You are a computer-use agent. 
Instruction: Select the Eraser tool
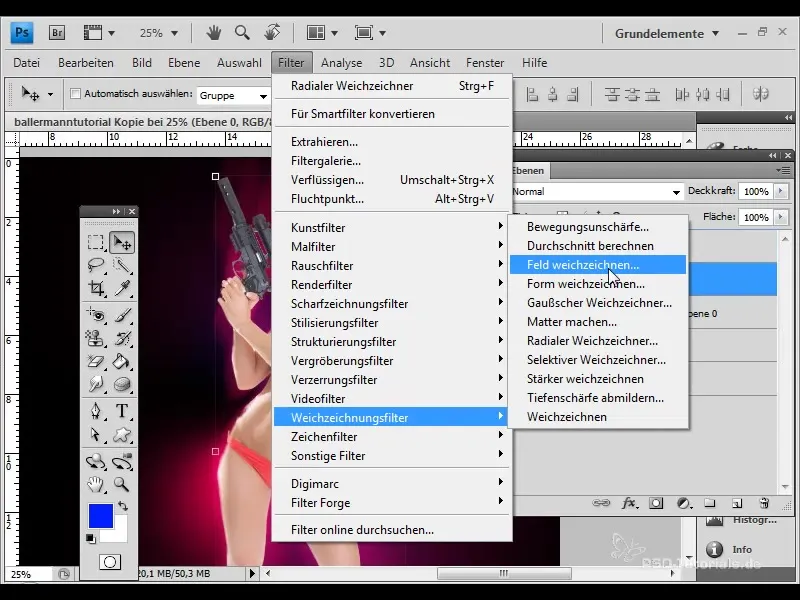[96, 361]
